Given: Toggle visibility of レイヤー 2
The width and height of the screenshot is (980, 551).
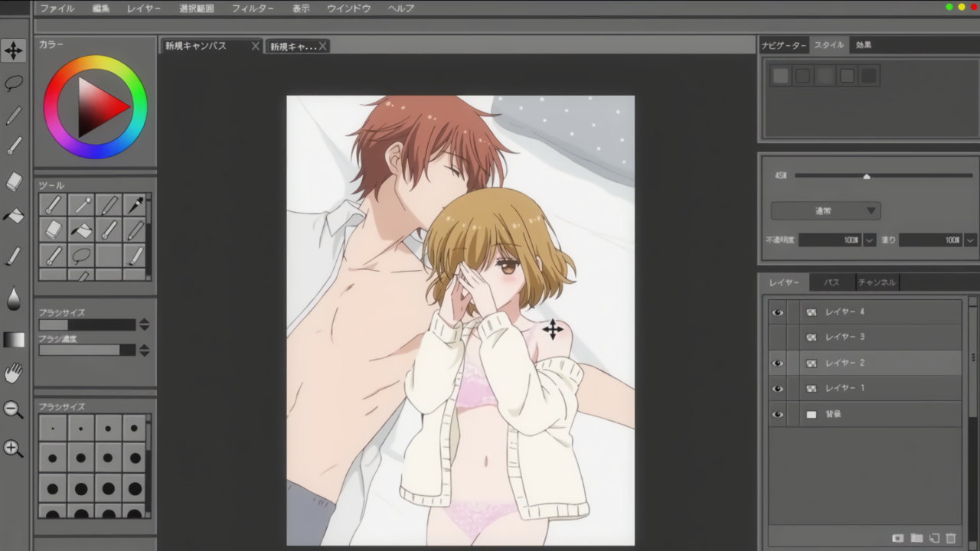Looking at the screenshot, I should pos(778,363).
